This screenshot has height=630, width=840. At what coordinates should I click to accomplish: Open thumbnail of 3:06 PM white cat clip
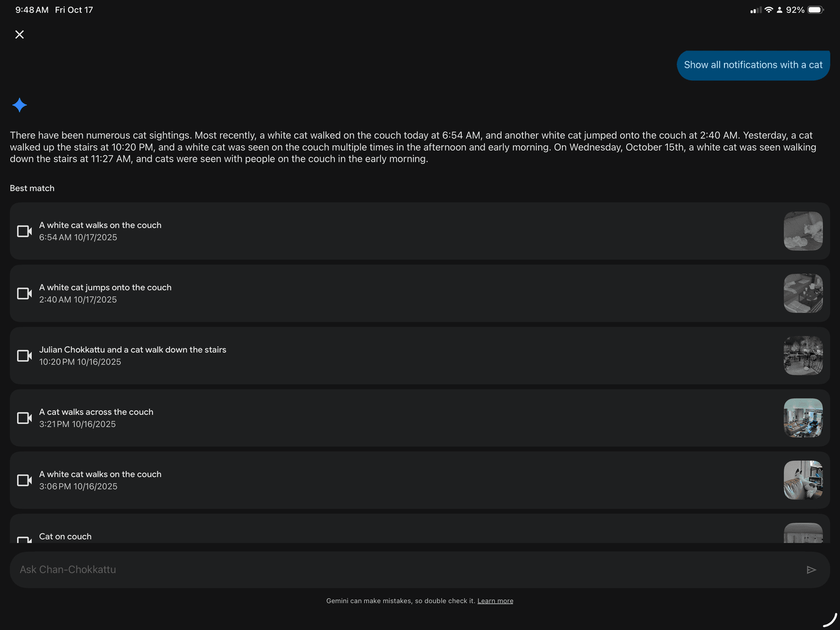[803, 480]
